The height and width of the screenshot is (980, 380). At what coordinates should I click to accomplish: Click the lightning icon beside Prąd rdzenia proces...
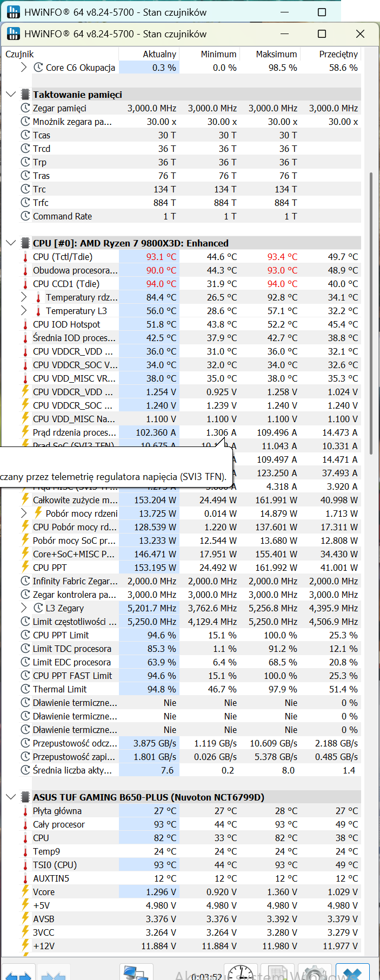25,432
